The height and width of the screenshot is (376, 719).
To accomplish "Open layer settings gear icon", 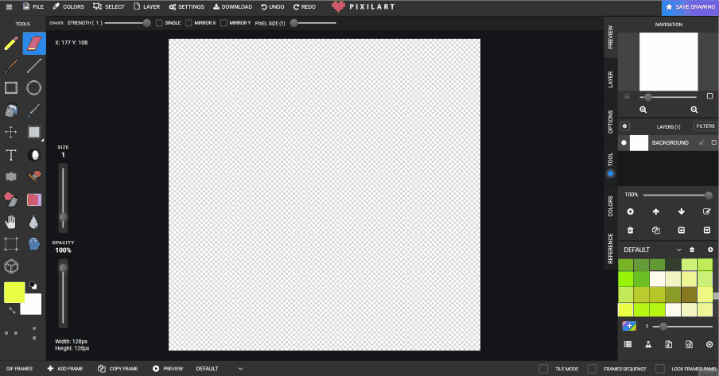I will pyautogui.click(x=625, y=126).
